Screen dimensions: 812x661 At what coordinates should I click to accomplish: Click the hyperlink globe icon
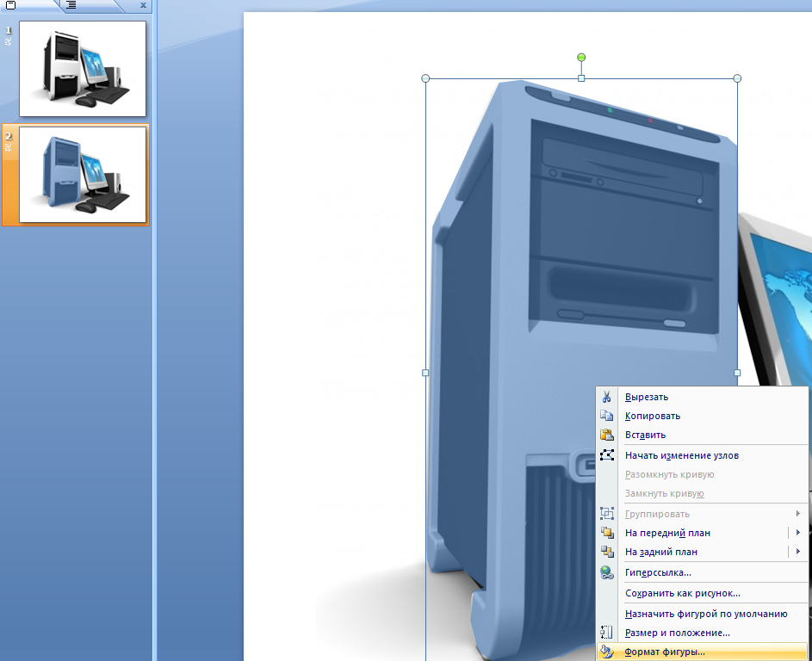(607, 572)
